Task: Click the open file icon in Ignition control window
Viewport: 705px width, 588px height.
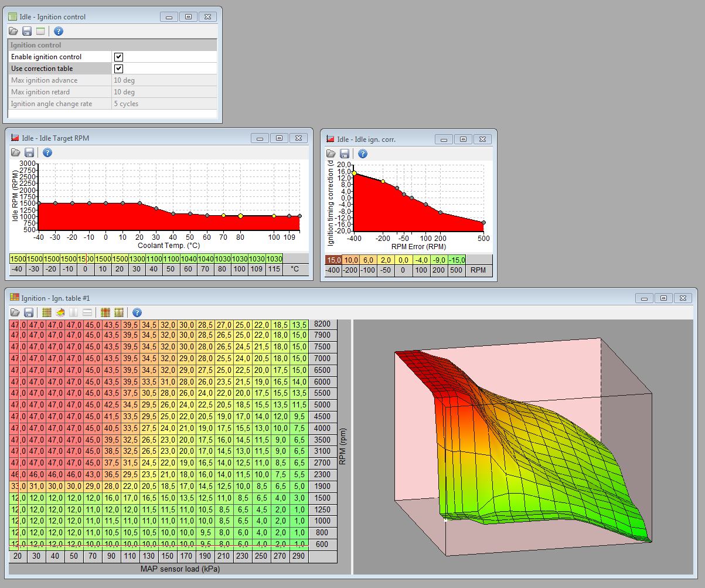Action: click(13, 31)
